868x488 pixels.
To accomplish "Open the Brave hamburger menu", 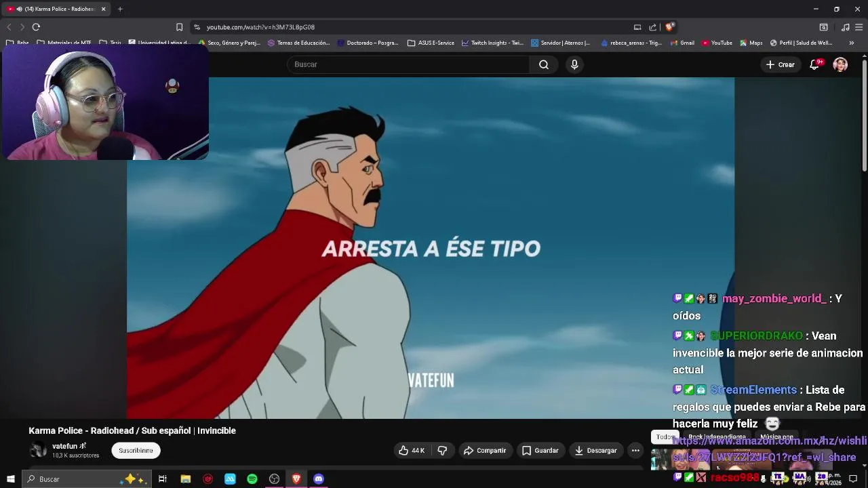I will tap(859, 27).
